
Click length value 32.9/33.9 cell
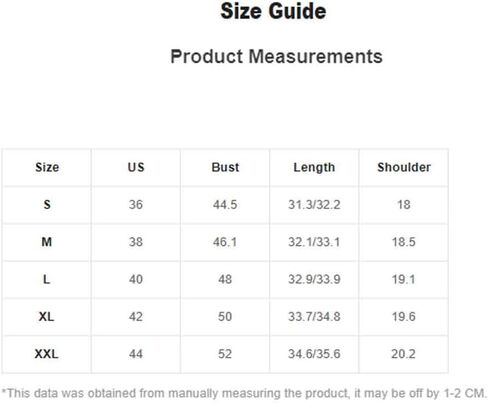click(314, 279)
